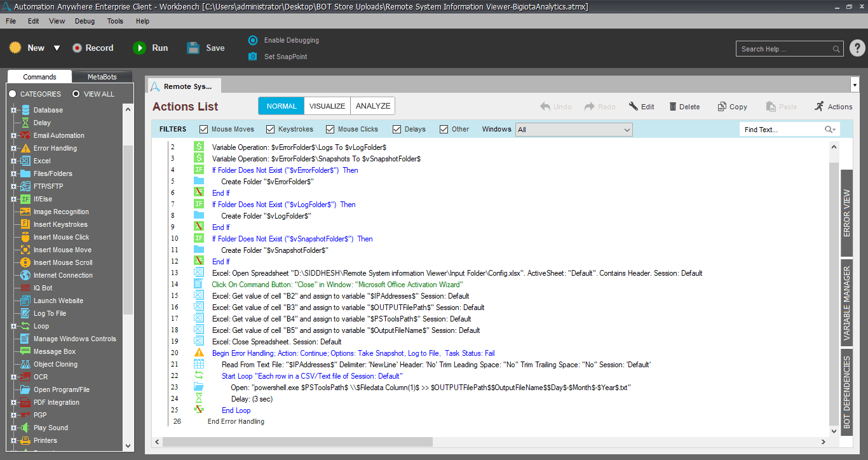Click the Save floppy disk icon
Image resolution: width=868 pixels, height=460 pixels.
[x=193, y=48]
